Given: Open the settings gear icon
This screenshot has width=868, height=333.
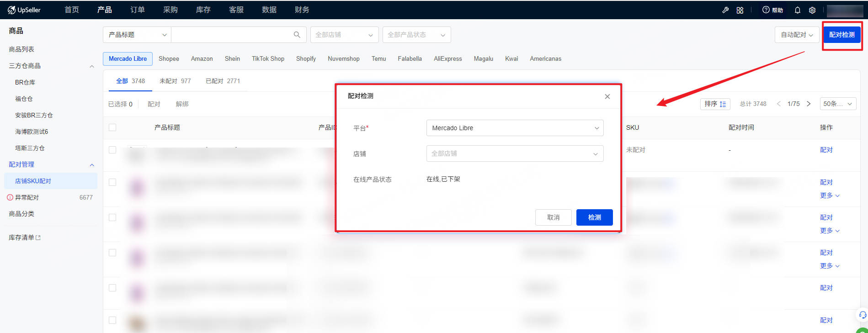Looking at the screenshot, I should click(812, 10).
